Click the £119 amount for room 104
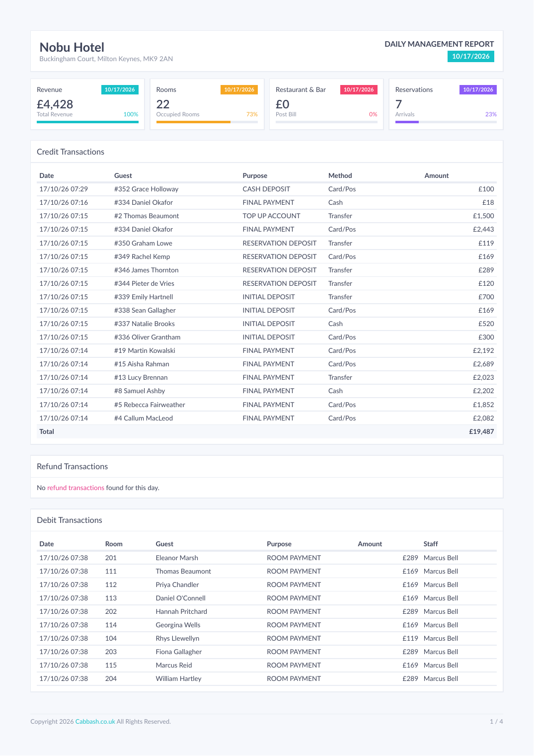The height and width of the screenshot is (756, 534). pos(410,639)
